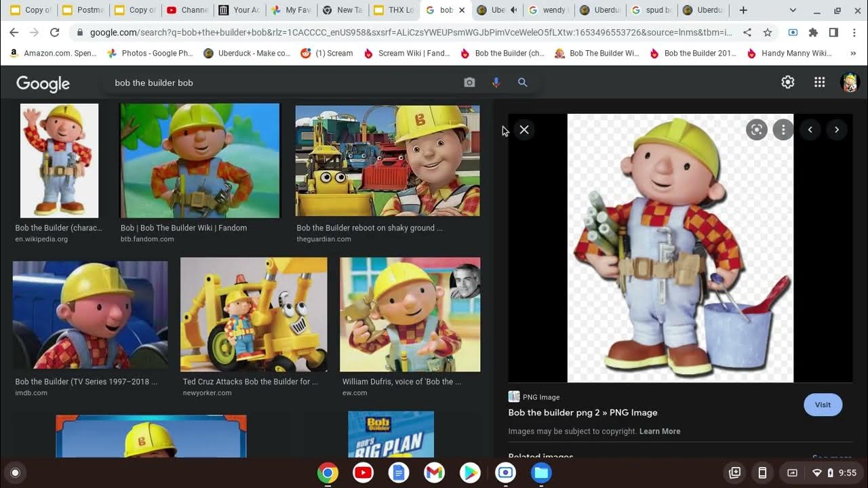
Task: Reload the page with refresh icon
Action: pyautogui.click(x=55, y=33)
